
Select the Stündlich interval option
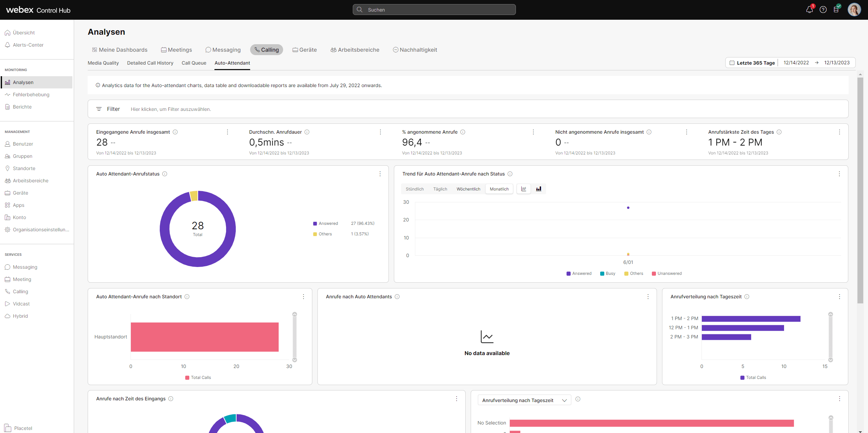click(x=415, y=189)
